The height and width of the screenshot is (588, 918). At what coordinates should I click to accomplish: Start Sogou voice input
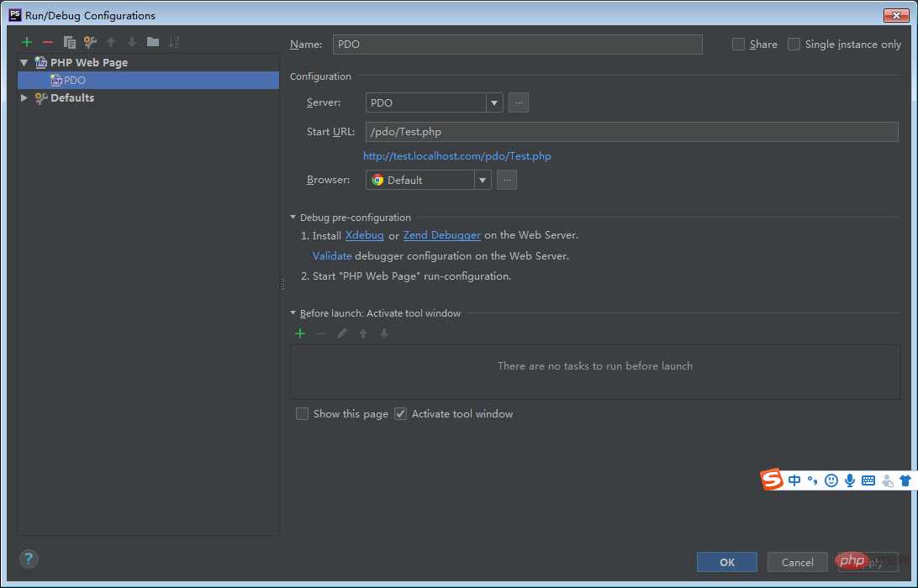point(850,480)
